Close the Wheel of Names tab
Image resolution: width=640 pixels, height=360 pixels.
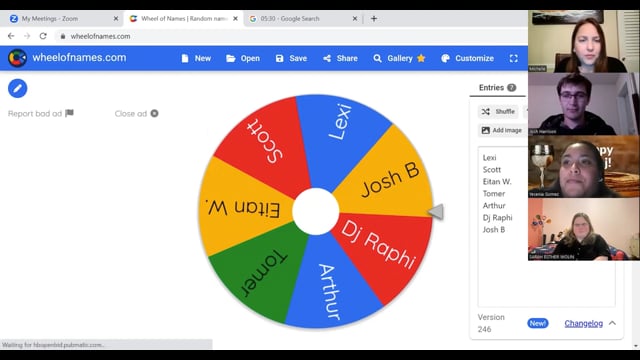tap(236, 19)
